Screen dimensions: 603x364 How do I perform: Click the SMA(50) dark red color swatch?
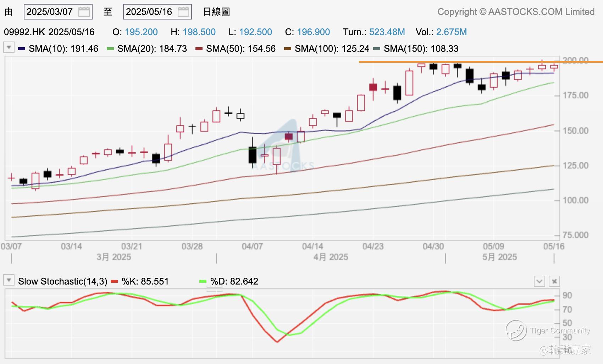tap(199, 49)
